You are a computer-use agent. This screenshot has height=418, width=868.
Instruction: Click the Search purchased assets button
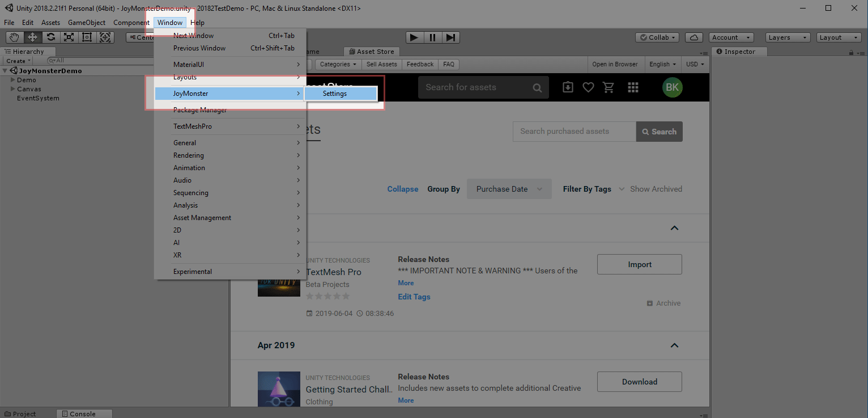coord(659,132)
